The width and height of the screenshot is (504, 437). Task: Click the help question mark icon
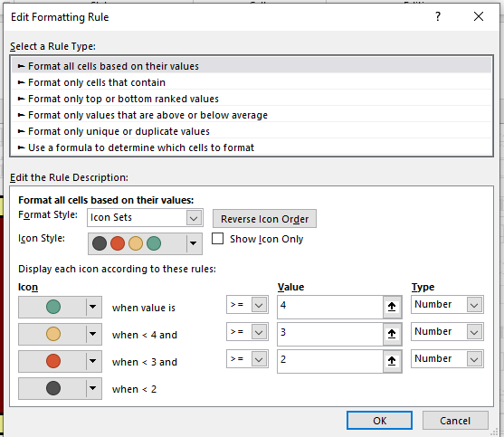(438, 16)
